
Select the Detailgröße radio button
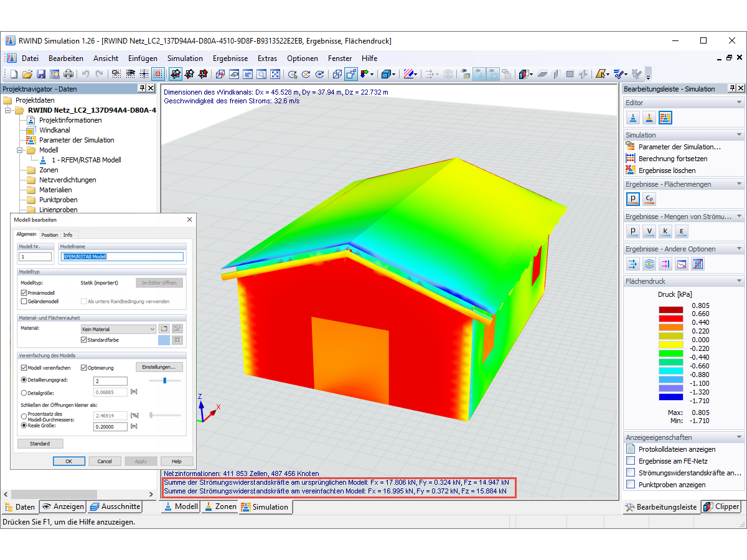point(24,393)
